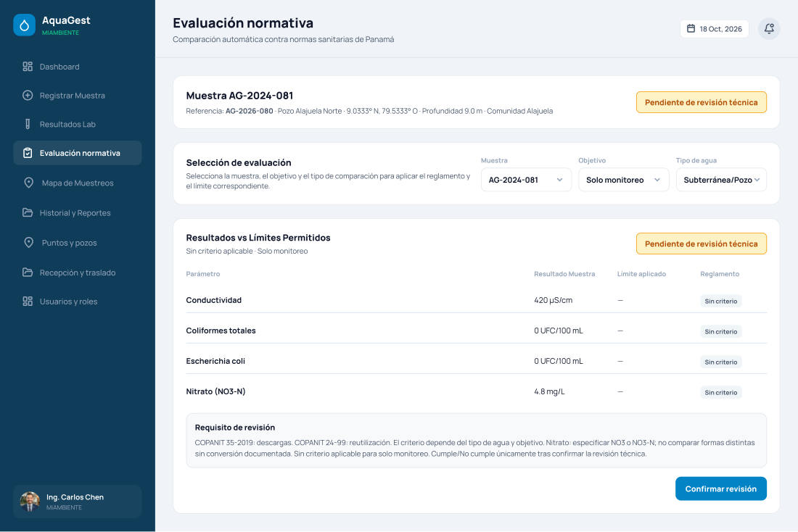Click the chevron of the Objetivo selector
This screenshot has height=532, width=798.
coord(657,180)
